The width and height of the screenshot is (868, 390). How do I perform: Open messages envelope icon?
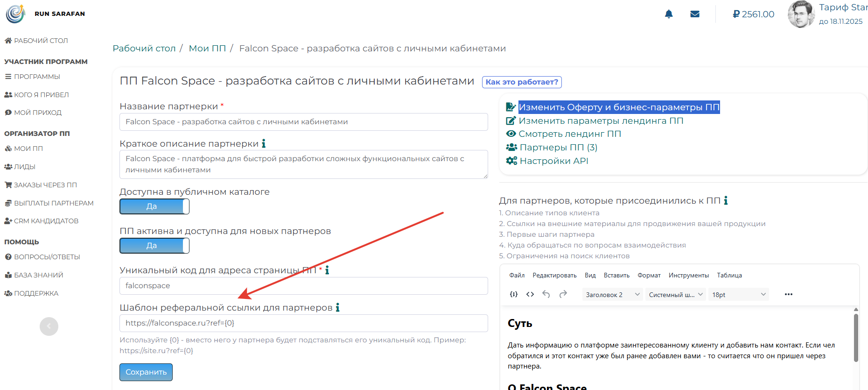click(695, 14)
